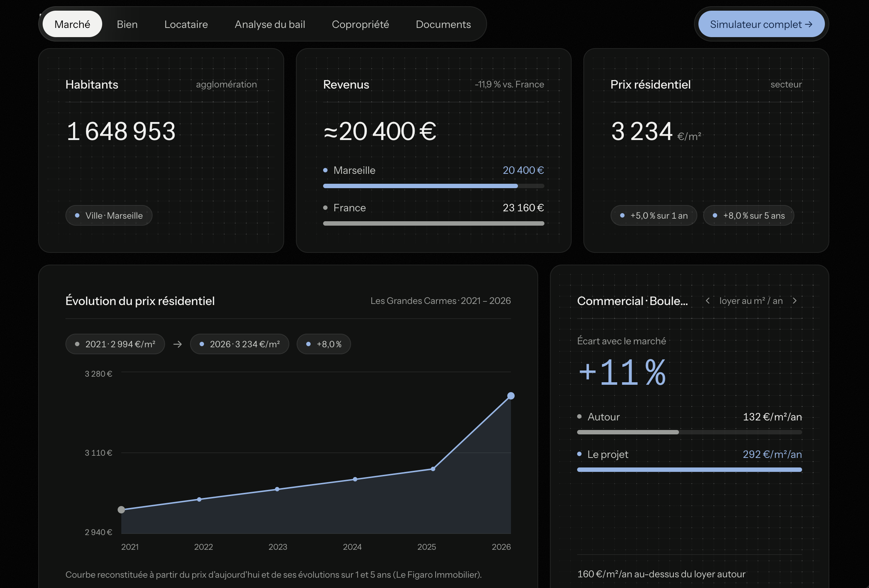The image size is (869, 588).
Task: Click the +5,0 % sur 1 an chip
Action: (654, 216)
